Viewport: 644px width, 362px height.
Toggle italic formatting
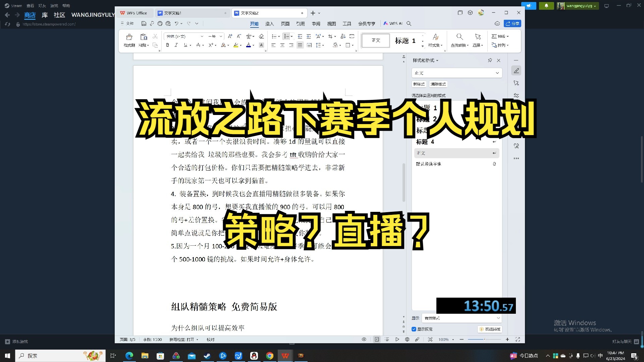point(176,45)
